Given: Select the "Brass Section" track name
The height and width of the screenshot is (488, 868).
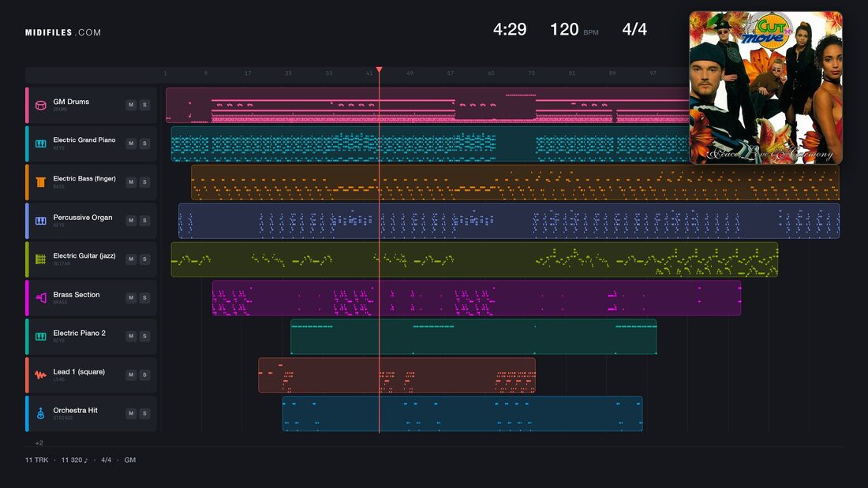Looking at the screenshot, I should (77, 294).
